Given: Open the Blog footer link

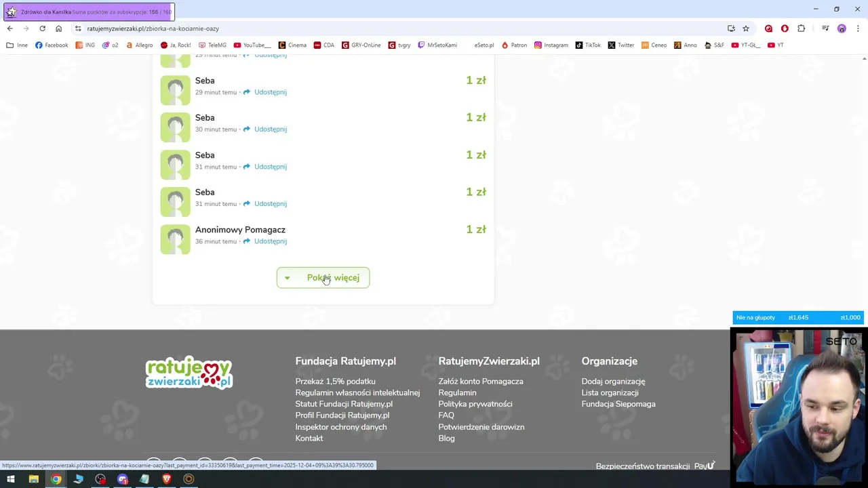Looking at the screenshot, I should (x=446, y=439).
